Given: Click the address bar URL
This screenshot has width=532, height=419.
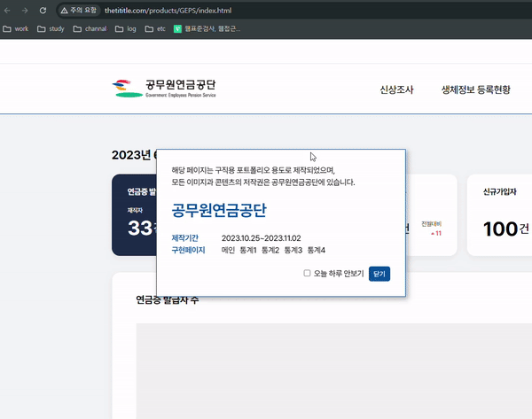Looking at the screenshot, I should [168, 11].
